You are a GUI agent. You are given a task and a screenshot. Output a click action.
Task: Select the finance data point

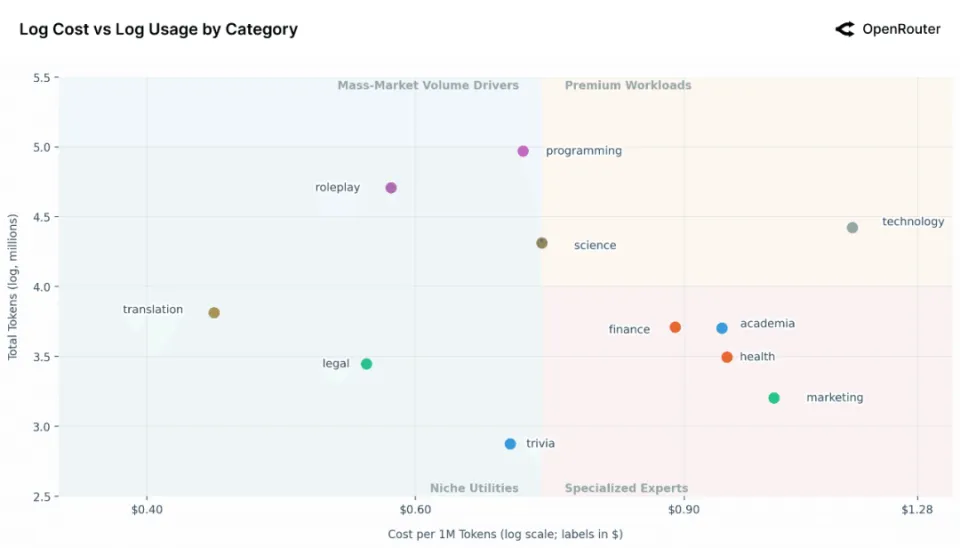click(675, 327)
